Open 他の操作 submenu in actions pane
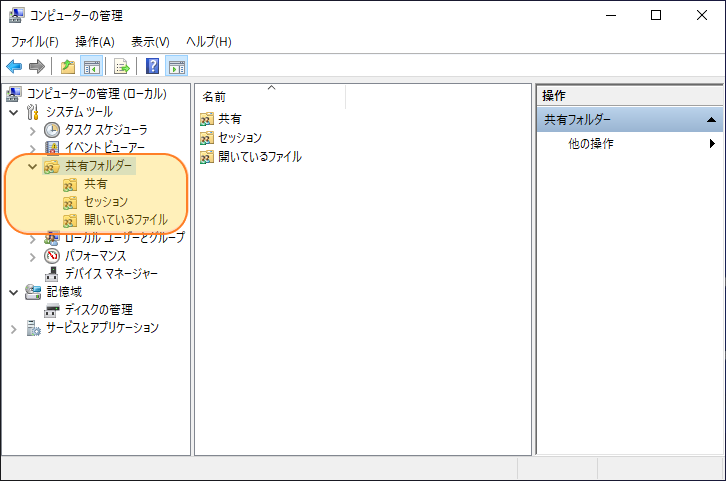The width and height of the screenshot is (726, 481). point(631,144)
